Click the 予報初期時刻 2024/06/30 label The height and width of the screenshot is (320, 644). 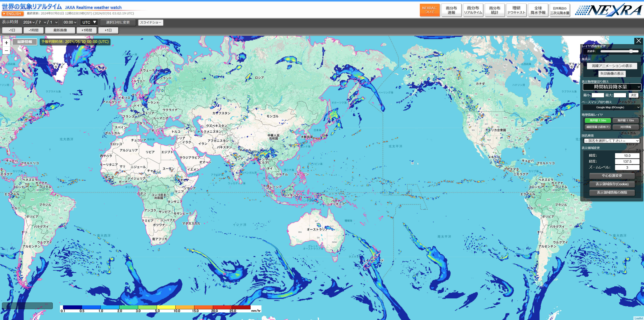(75, 42)
